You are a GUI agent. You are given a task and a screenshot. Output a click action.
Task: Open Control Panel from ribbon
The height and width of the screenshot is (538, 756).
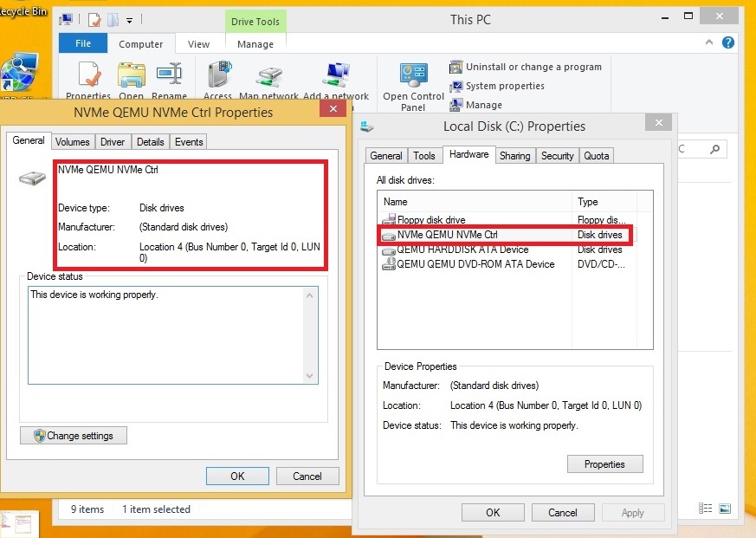413,87
